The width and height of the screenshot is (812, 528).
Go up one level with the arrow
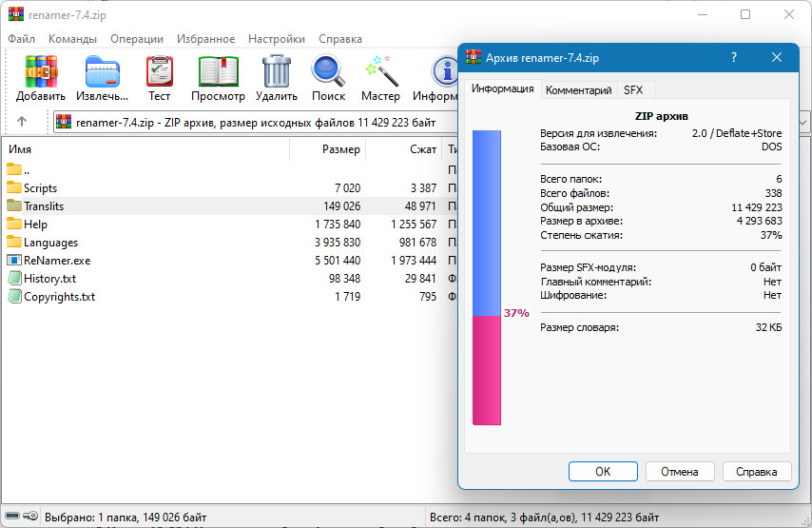(21, 121)
